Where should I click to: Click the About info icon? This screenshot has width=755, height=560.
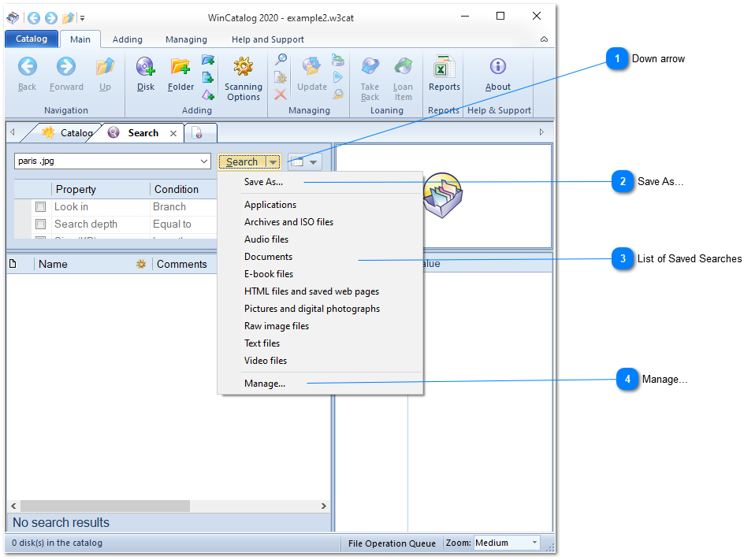click(x=497, y=69)
